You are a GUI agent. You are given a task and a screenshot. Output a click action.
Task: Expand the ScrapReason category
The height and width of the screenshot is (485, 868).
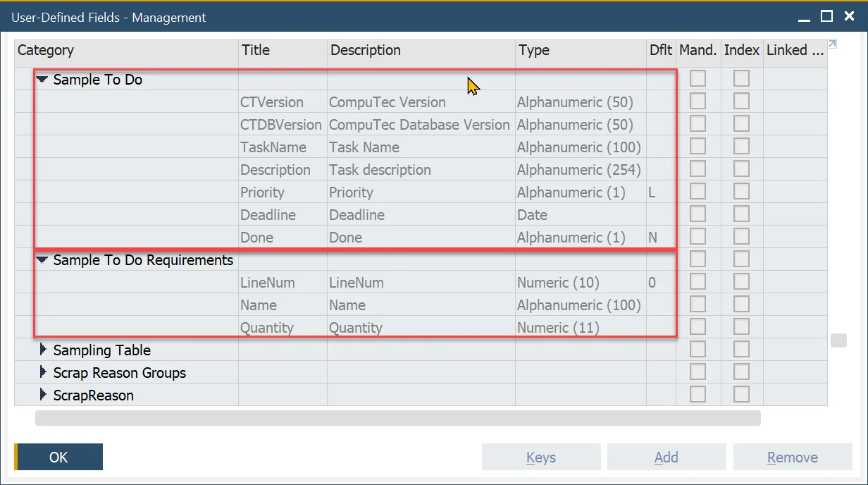44,395
